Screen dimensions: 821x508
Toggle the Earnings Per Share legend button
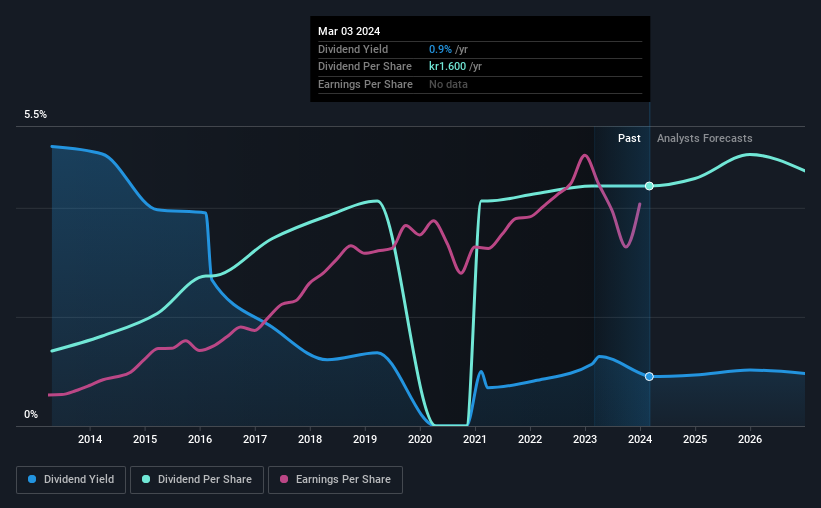pos(335,480)
